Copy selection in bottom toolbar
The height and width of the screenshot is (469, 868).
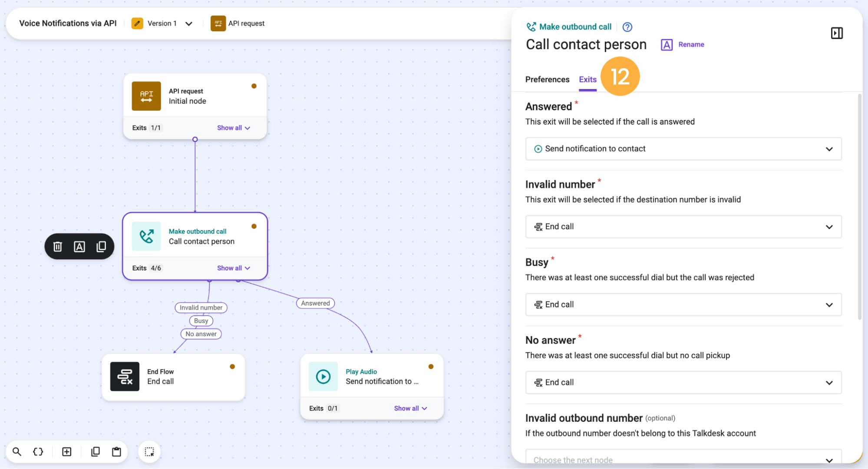96,452
